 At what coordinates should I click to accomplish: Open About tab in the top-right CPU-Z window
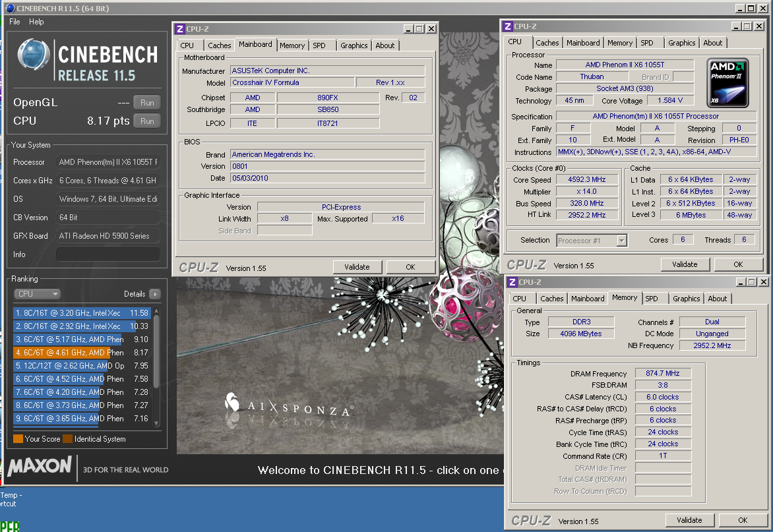[713, 43]
